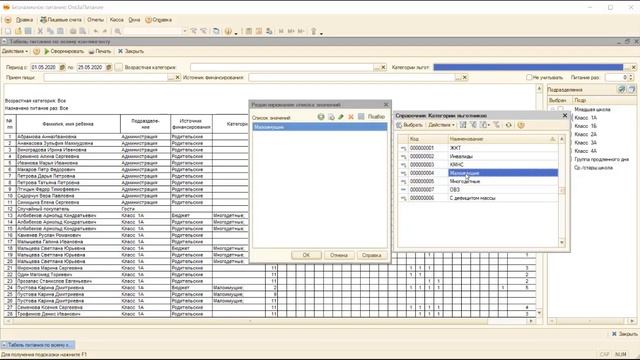The width and height of the screenshot is (640, 360).
Task: Click the Питание раз spinner arrows
Action: coord(631,77)
